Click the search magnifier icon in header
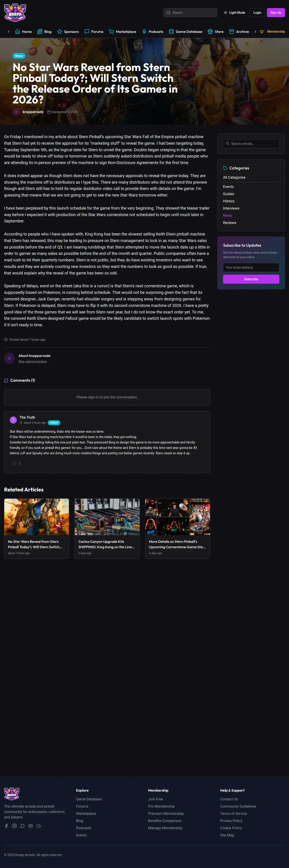The height and width of the screenshot is (868, 289). pos(168,13)
